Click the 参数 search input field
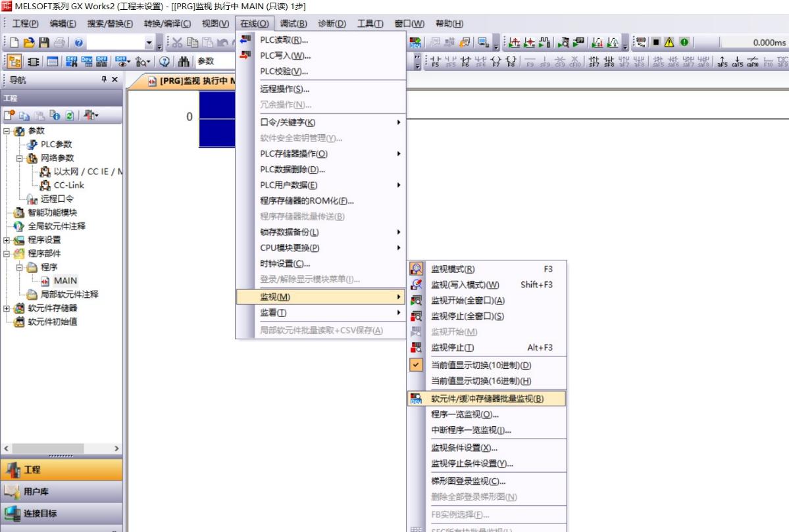Image resolution: width=789 pixels, height=532 pixels. 215,61
